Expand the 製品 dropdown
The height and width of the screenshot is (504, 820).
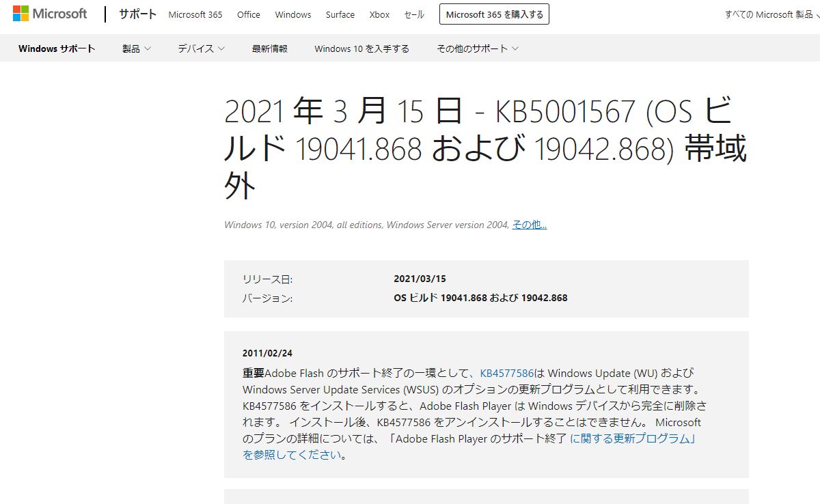point(137,48)
